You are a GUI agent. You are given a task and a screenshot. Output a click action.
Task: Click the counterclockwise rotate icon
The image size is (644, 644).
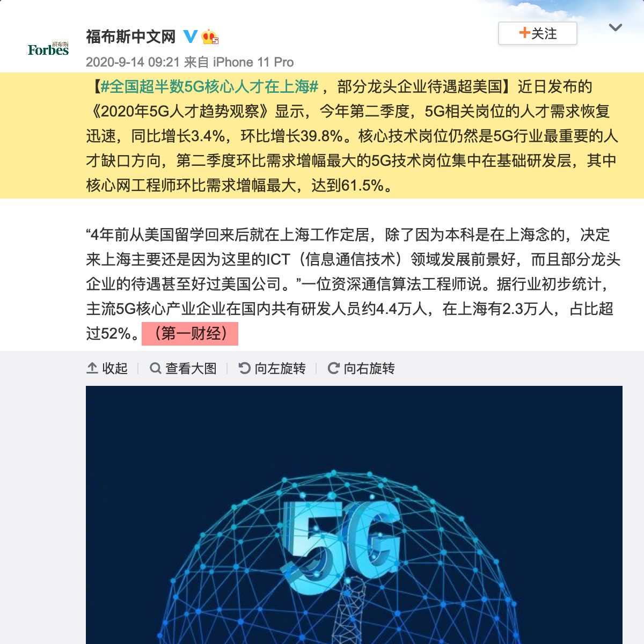[245, 368]
